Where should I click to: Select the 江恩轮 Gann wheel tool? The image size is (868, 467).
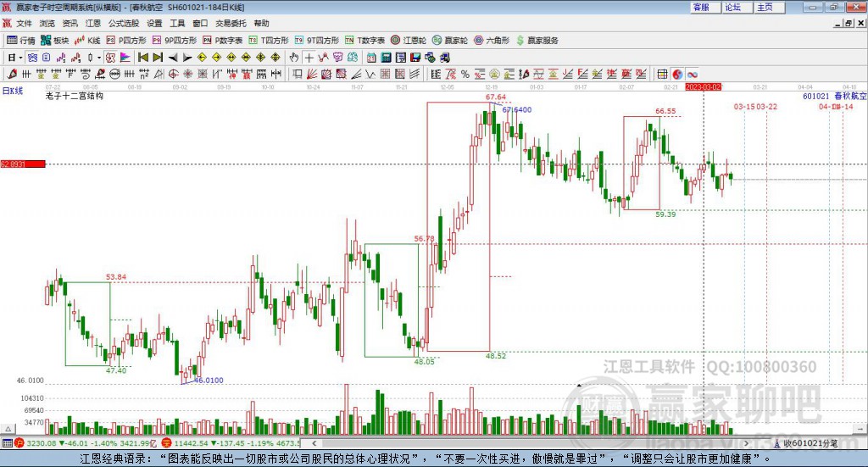coord(408,41)
